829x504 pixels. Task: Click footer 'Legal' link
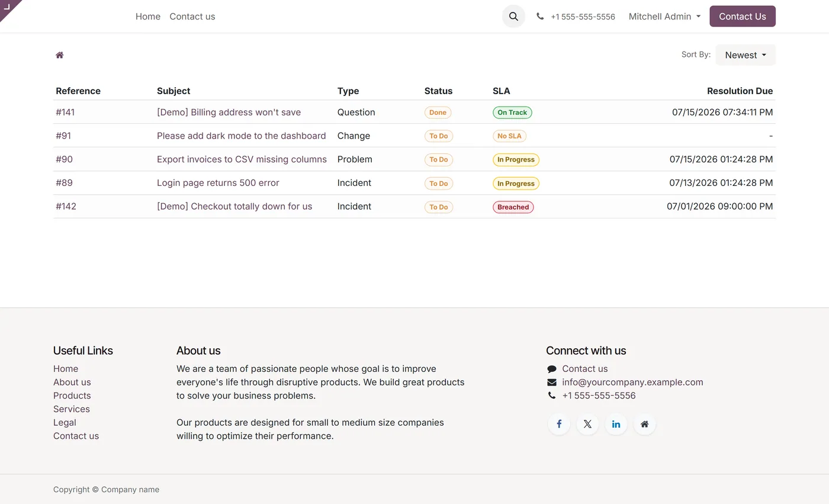(x=65, y=423)
